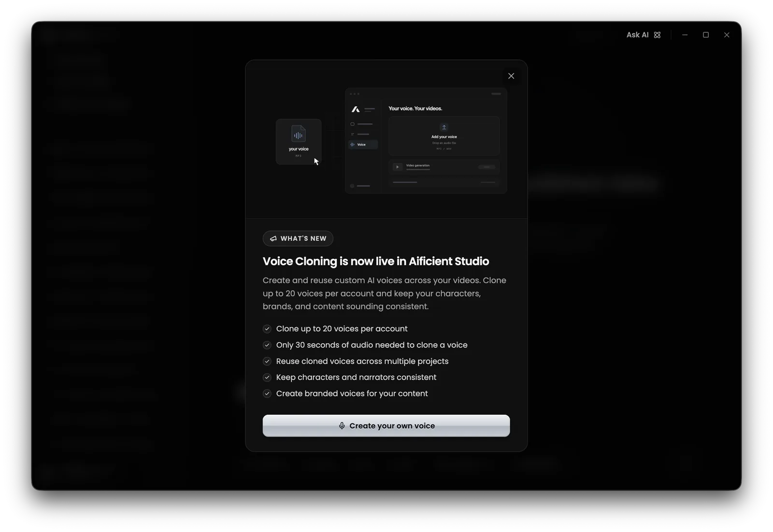Open the Ask AI assistant

(643, 35)
